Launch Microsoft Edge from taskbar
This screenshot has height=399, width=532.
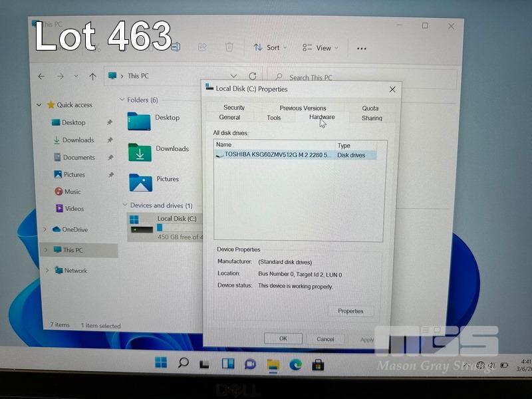pyautogui.click(x=295, y=364)
